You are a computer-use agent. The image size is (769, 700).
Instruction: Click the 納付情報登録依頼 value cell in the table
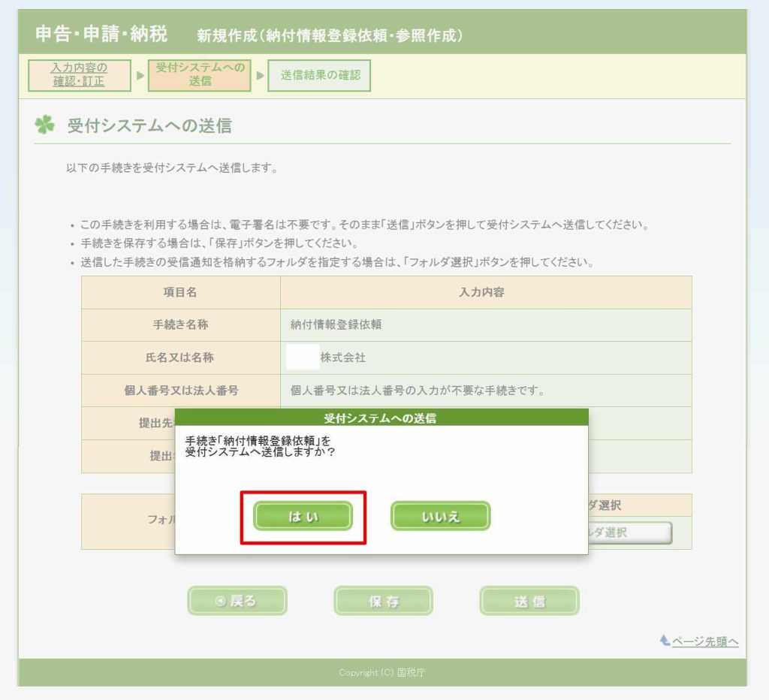485,325
